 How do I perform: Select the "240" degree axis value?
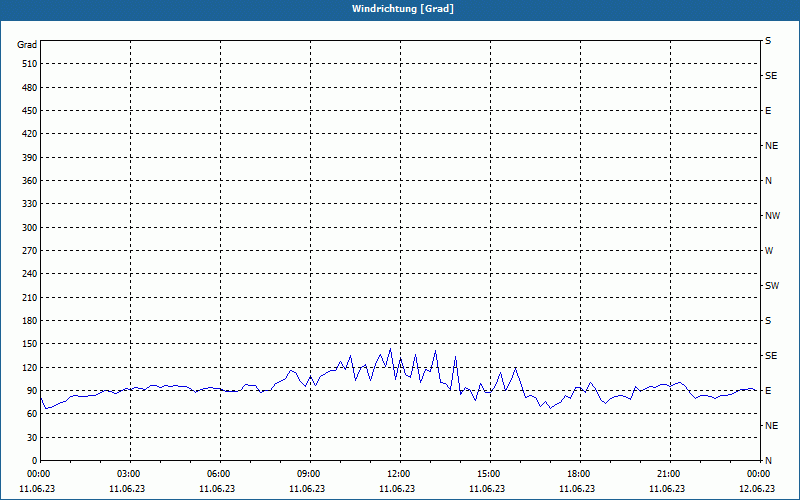point(30,274)
